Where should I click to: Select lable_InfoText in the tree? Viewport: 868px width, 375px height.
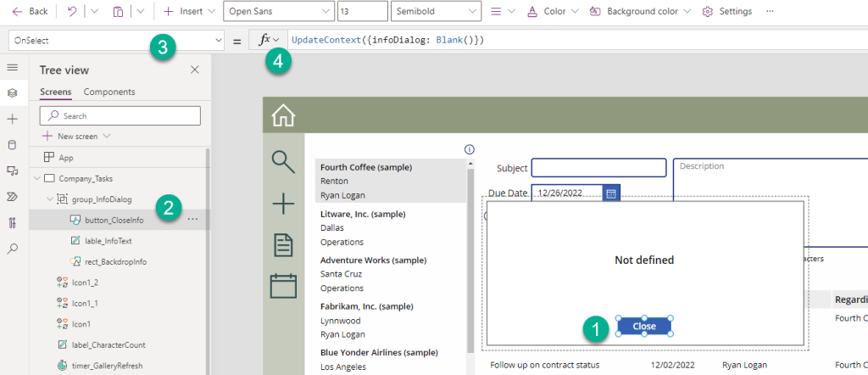(108, 241)
